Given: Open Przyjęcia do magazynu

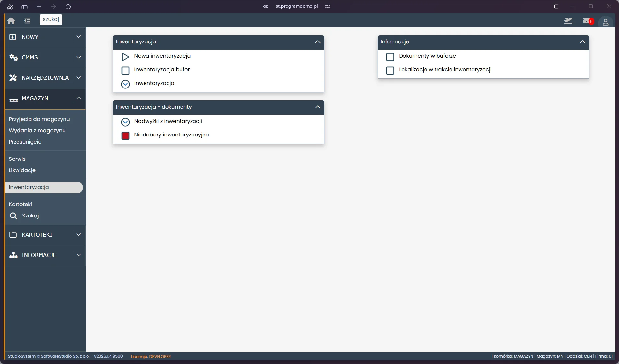Looking at the screenshot, I should 39,119.
